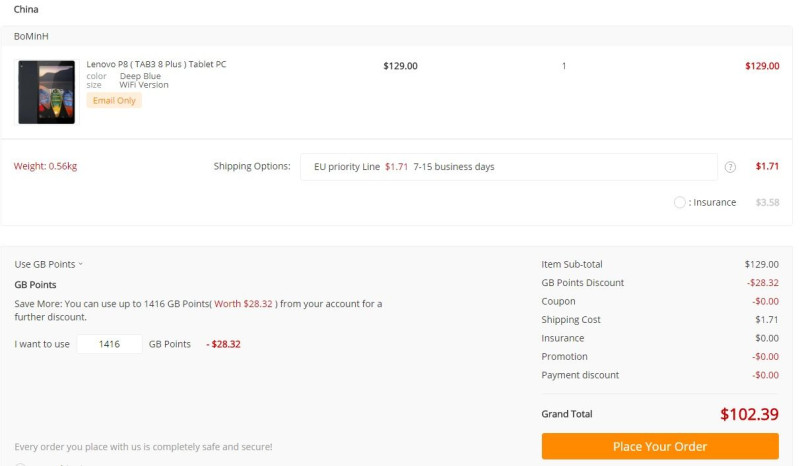
Task: Click the Place Your Order button
Action: (x=660, y=447)
